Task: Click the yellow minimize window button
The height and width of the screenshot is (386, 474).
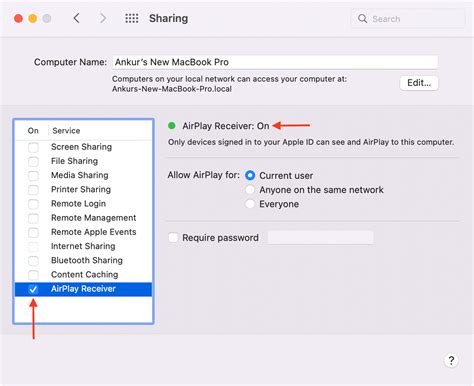Action: click(x=33, y=18)
